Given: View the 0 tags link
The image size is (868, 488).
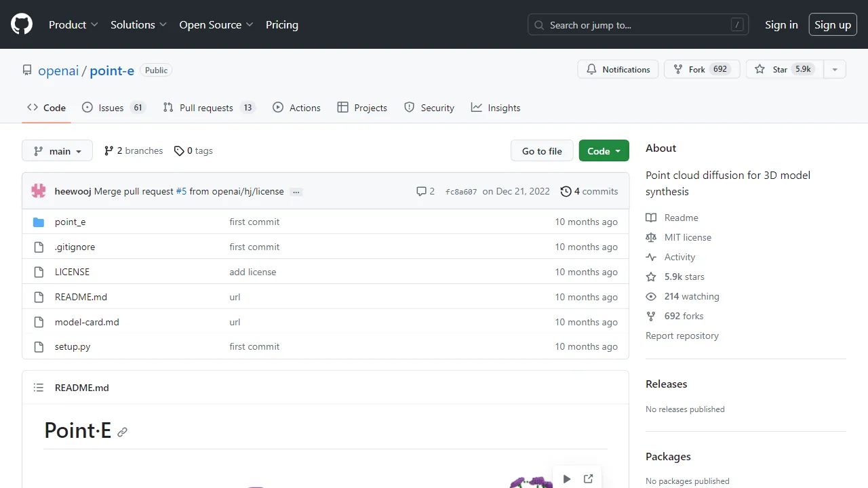Looking at the screenshot, I should (x=193, y=150).
